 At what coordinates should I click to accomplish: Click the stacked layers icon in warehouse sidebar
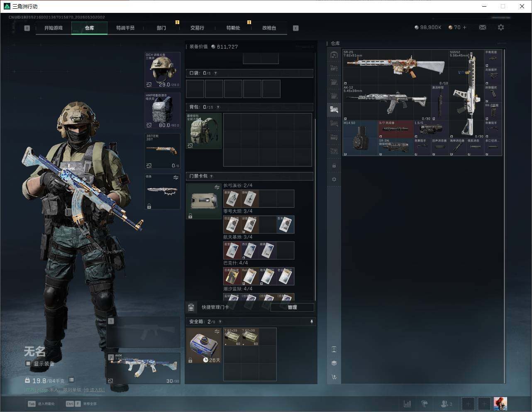[x=334, y=363]
